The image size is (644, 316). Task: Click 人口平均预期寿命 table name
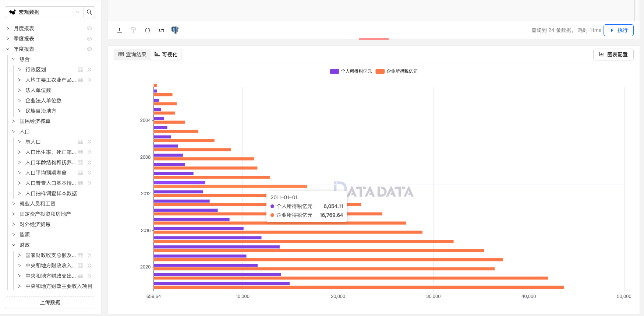pos(46,173)
